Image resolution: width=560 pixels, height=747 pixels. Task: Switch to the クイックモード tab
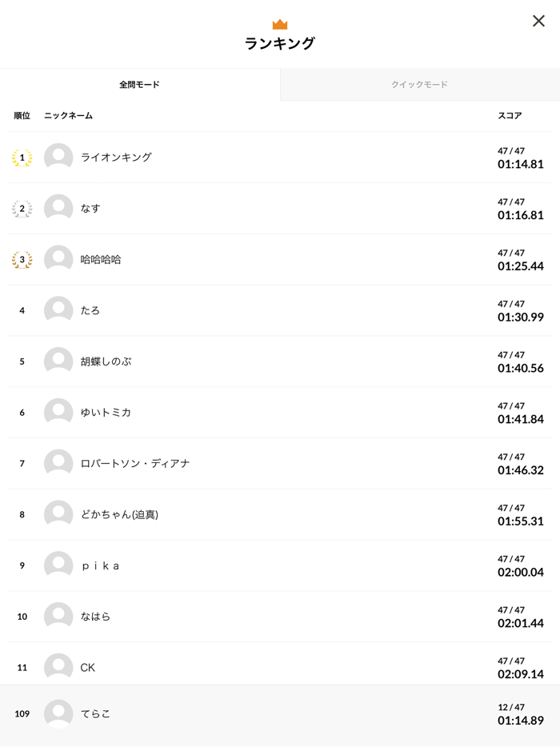[x=419, y=85]
